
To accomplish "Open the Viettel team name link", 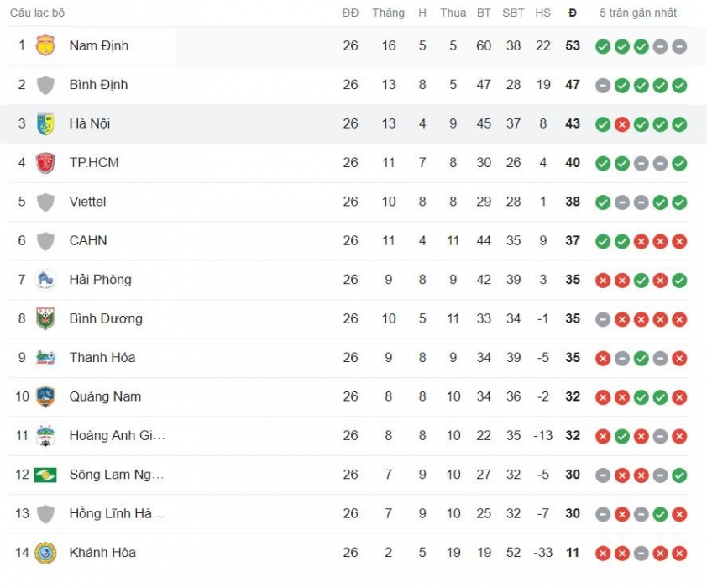I will click(x=87, y=202).
